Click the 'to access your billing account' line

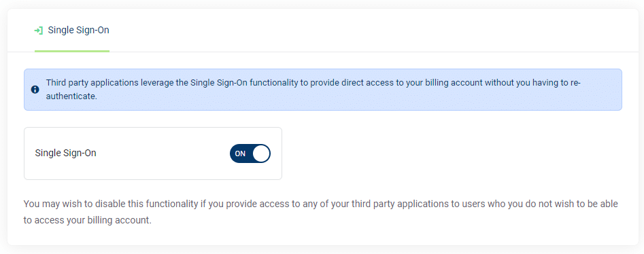click(x=88, y=220)
